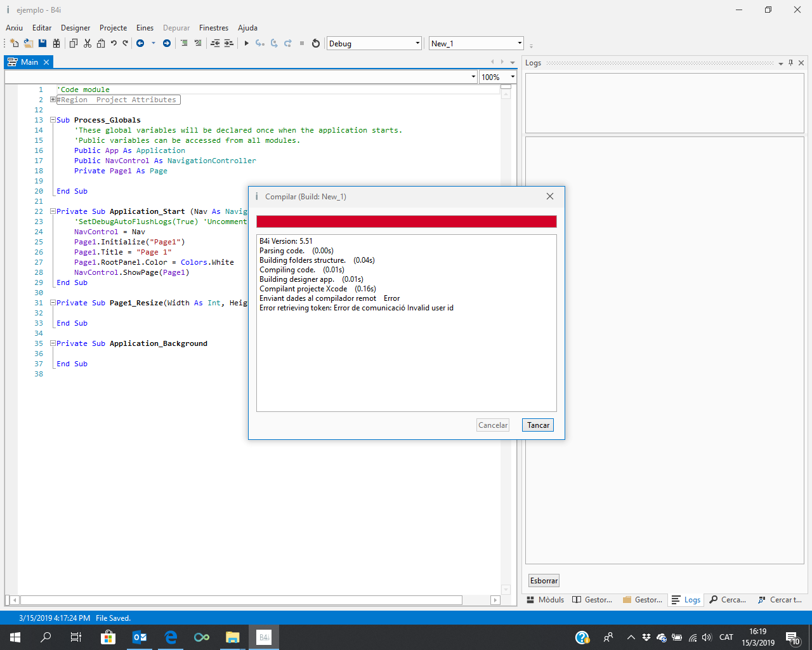Click the Save file toolbar icon

[x=43, y=43]
